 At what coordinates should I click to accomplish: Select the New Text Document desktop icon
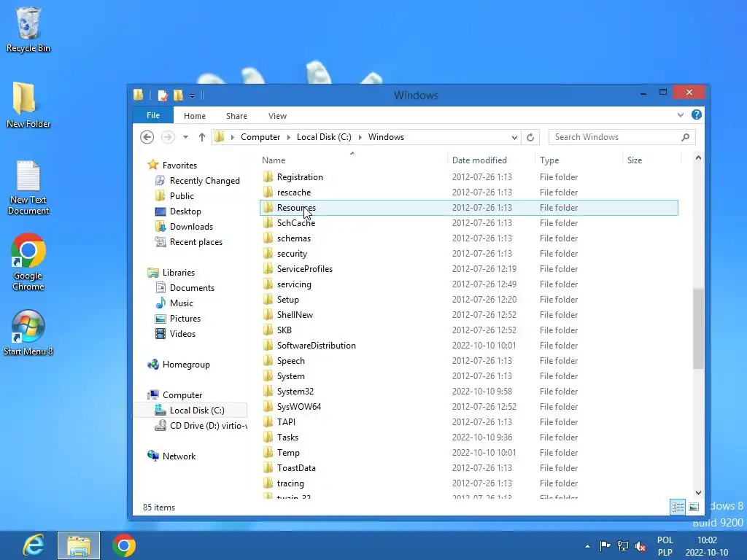tap(28, 187)
